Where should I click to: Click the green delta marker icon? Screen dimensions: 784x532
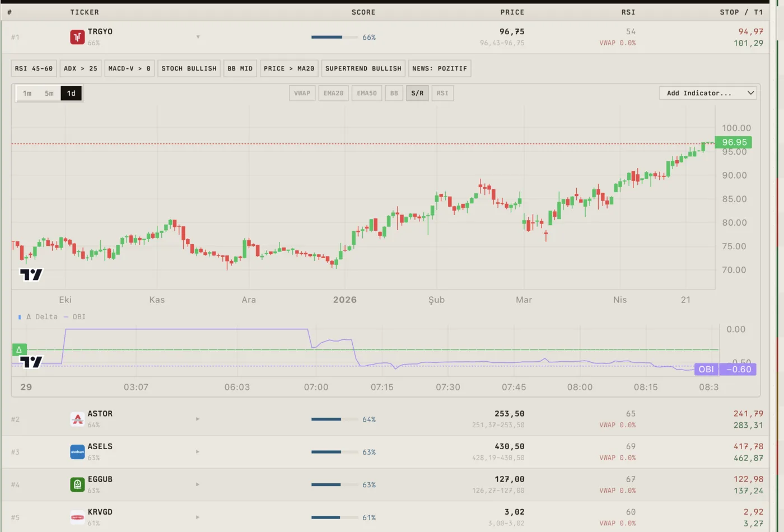19,349
